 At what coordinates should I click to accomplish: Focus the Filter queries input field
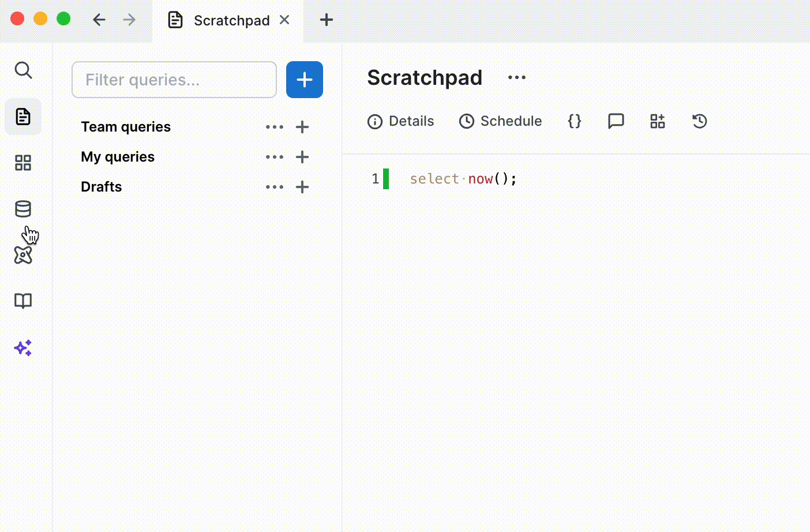click(x=174, y=80)
